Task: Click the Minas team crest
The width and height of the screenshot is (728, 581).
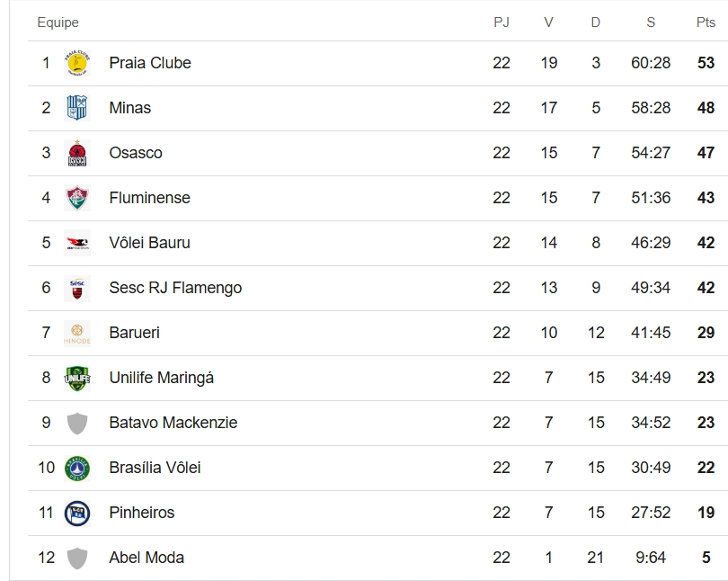Action: pos(77,108)
